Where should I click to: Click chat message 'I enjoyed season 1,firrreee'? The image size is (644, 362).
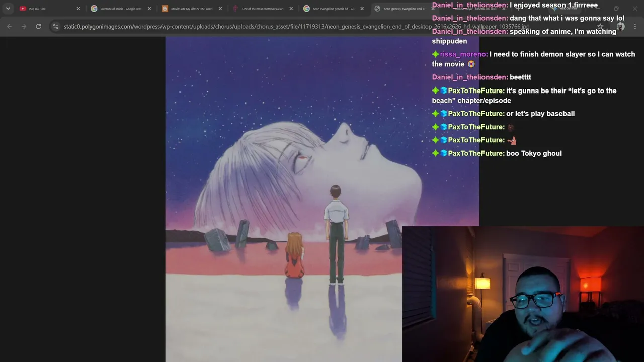pyautogui.click(x=553, y=5)
